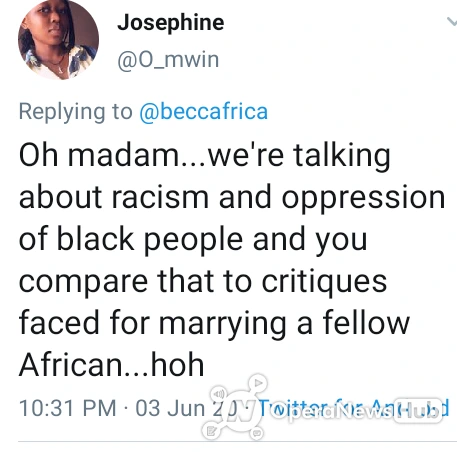Open the @O_mwin handle
457x452 pixels.
coord(168,60)
